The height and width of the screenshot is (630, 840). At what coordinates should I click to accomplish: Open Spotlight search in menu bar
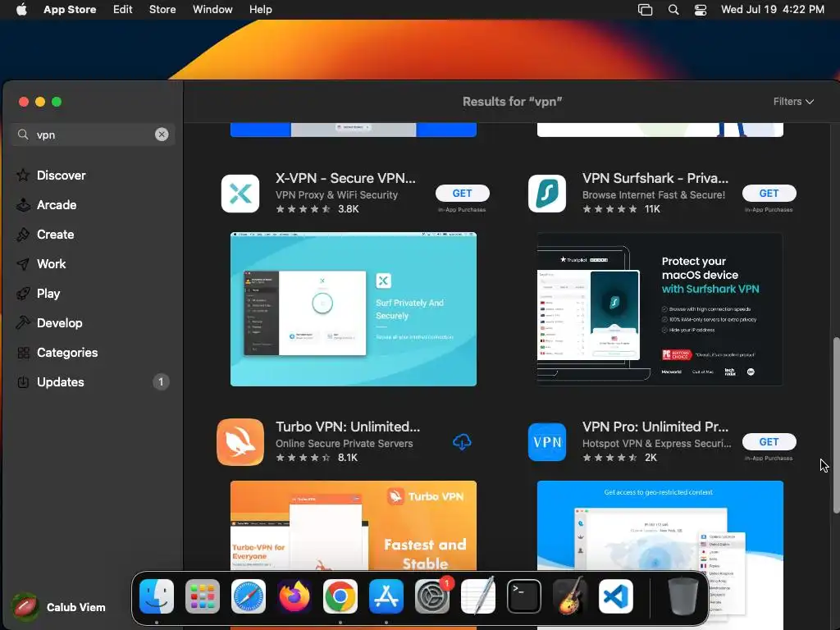tap(673, 10)
